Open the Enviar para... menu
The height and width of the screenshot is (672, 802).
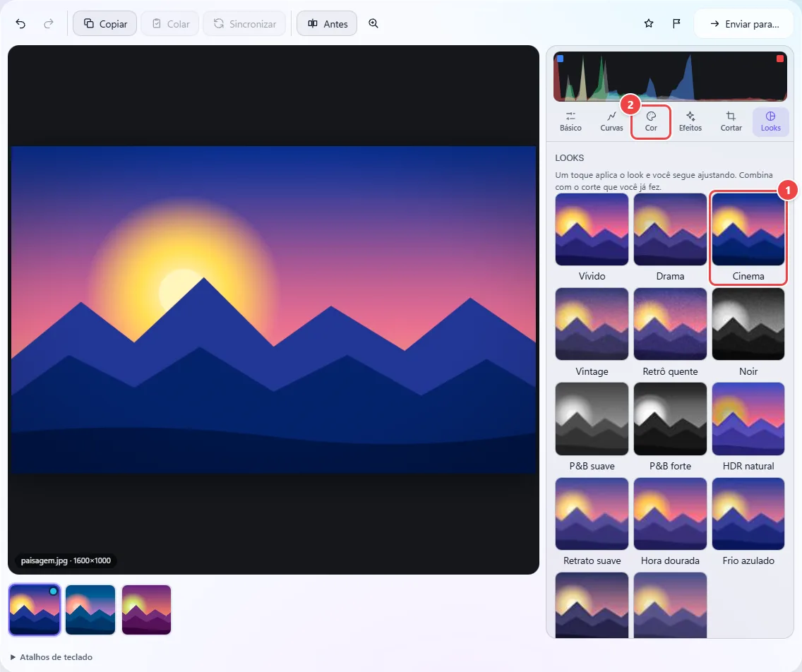pyautogui.click(x=743, y=23)
